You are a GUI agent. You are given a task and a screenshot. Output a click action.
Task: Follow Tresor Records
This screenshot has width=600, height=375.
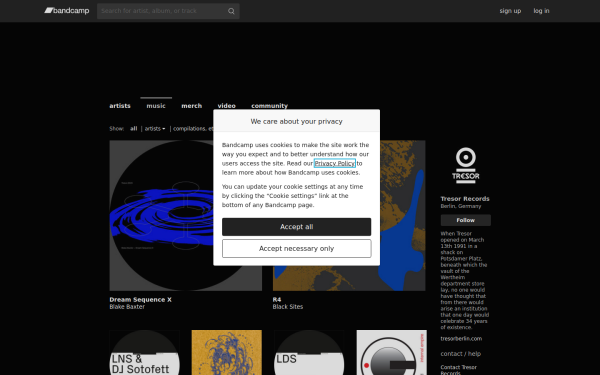465,220
